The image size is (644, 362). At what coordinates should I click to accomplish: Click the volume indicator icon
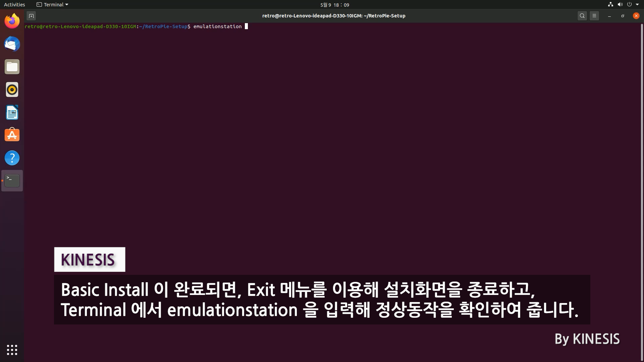pos(620,5)
